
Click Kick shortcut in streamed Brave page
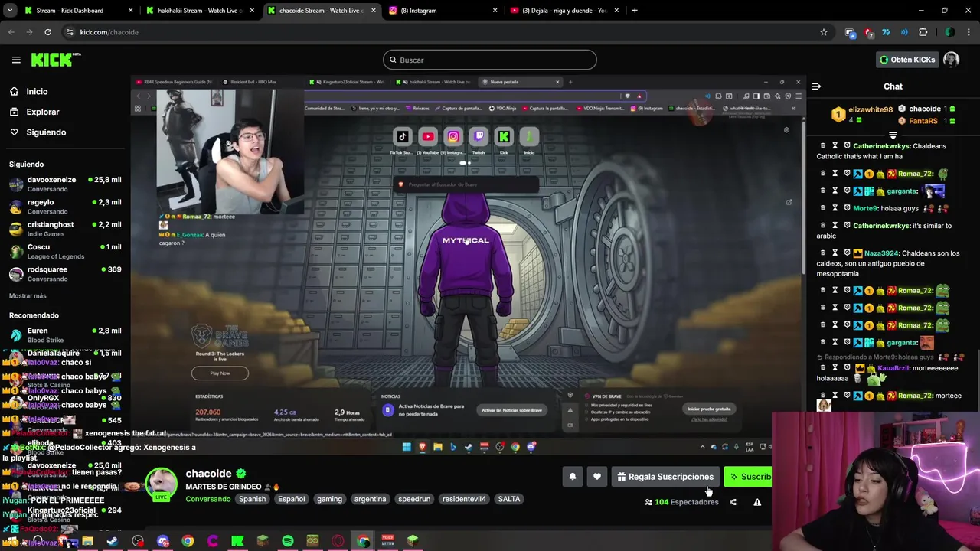click(504, 137)
